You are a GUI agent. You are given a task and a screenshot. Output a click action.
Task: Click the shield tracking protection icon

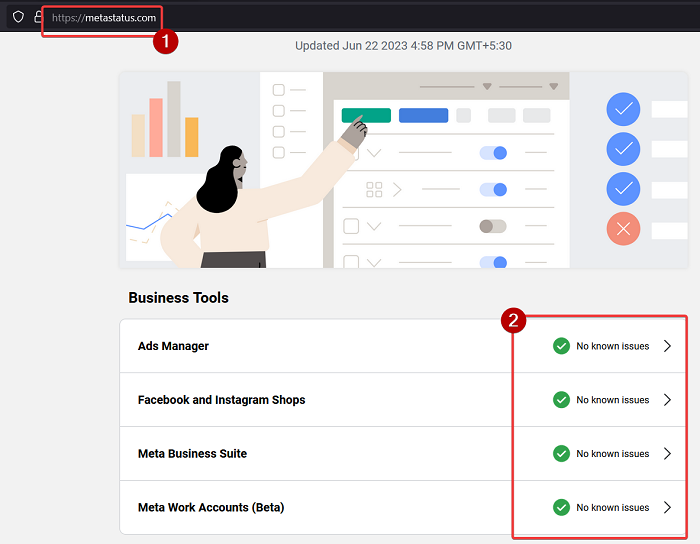point(18,17)
